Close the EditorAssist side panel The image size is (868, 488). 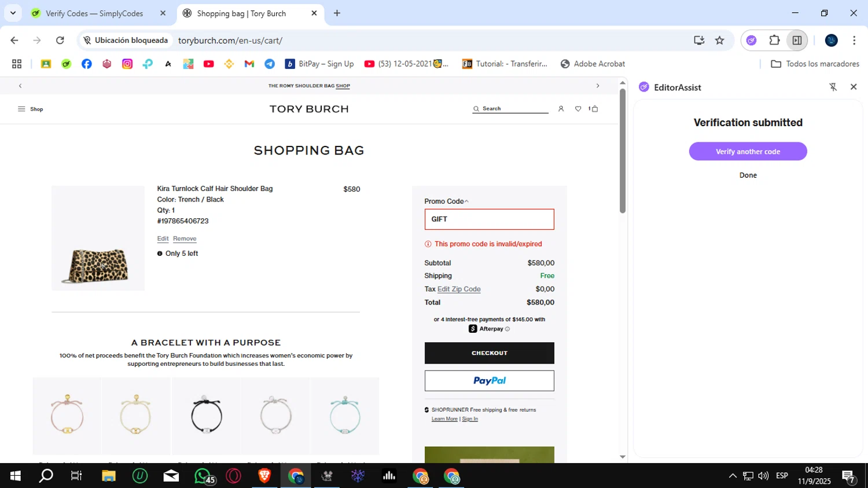(x=854, y=87)
